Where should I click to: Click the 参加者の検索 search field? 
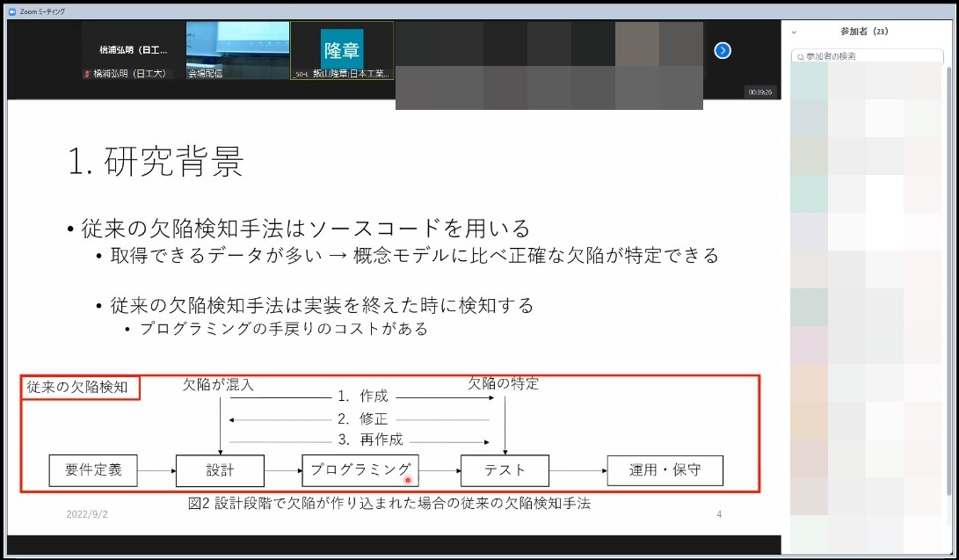coord(866,55)
